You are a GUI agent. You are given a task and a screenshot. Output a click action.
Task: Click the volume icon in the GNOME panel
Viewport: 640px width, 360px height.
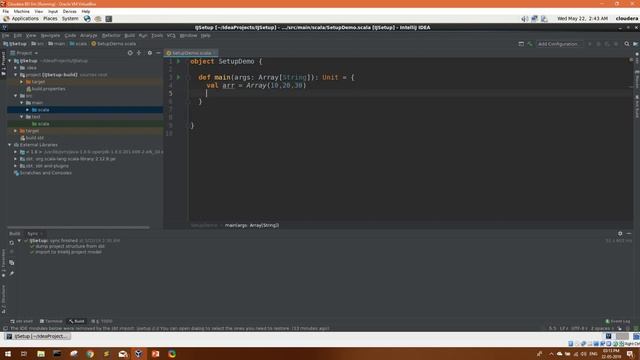524,19
